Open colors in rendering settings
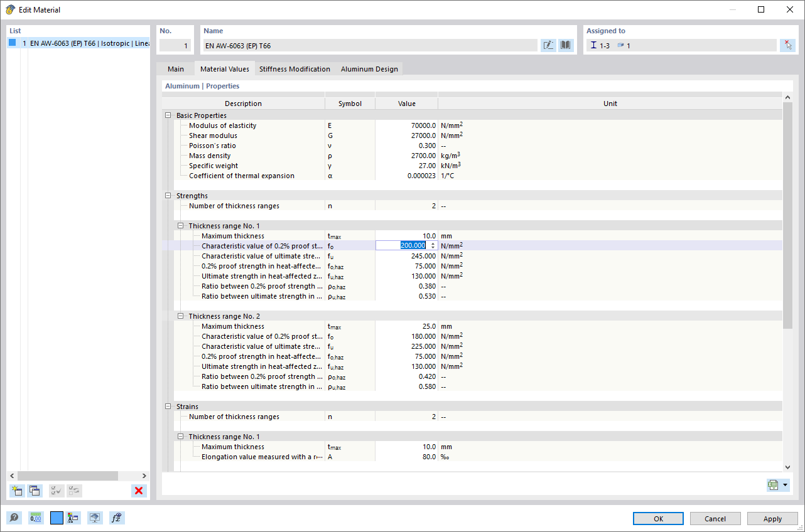 pyautogui.click(x=72, y=518)
